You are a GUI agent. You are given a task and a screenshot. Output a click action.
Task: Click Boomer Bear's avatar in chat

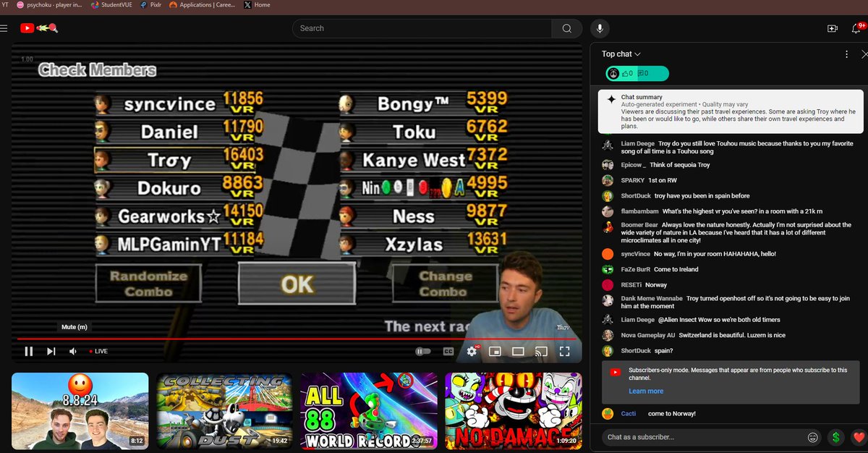608,227
